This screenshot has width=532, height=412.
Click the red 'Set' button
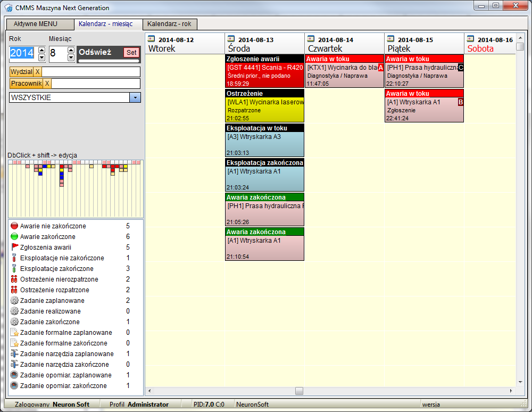click(x=131, y=52)
